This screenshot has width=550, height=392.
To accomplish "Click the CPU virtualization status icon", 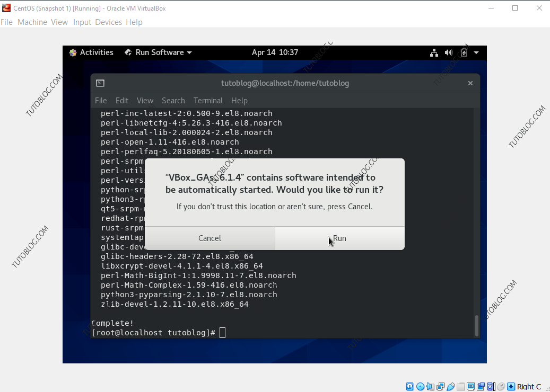I will [x=491, y=386].
